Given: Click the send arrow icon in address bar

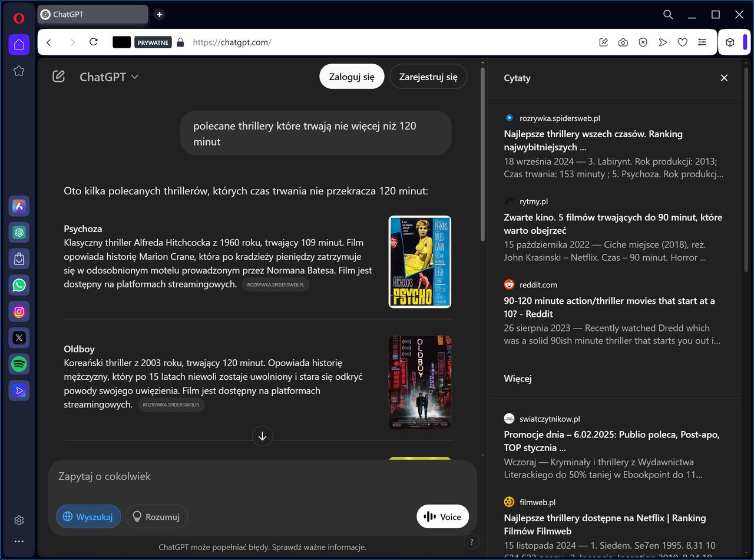Looking at the screenshot, I should [663, 42].
